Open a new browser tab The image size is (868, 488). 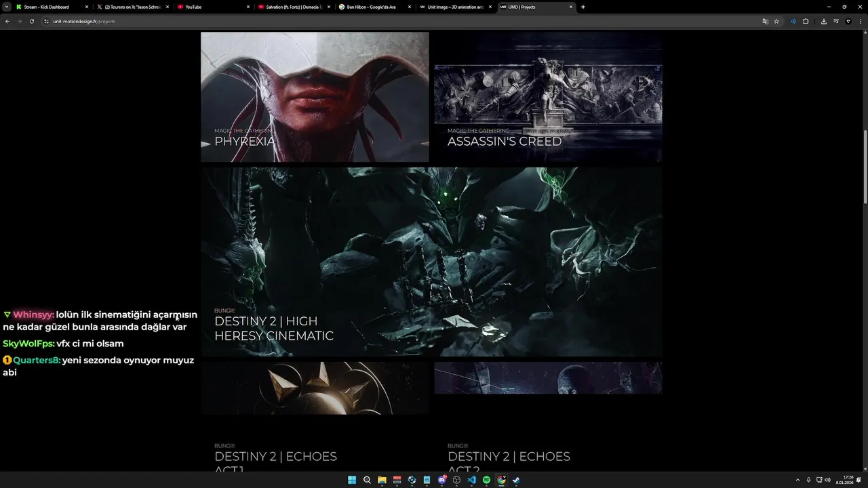coord(583,7)
